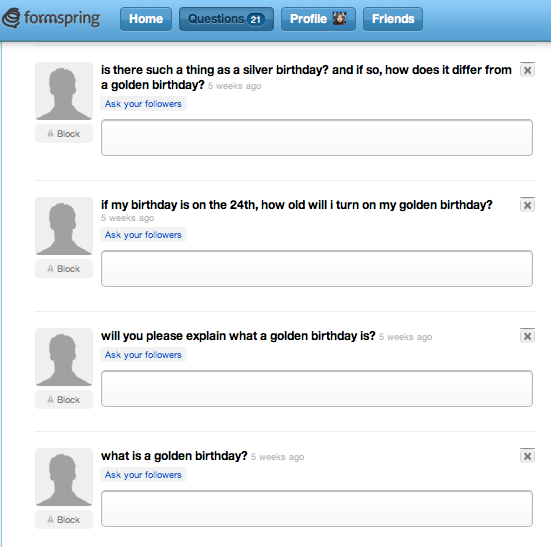Screen dimensions: 551x547
Task: Ask your followers the 24th birthday question
Action: pyautogui.click(x=143, y=235)
